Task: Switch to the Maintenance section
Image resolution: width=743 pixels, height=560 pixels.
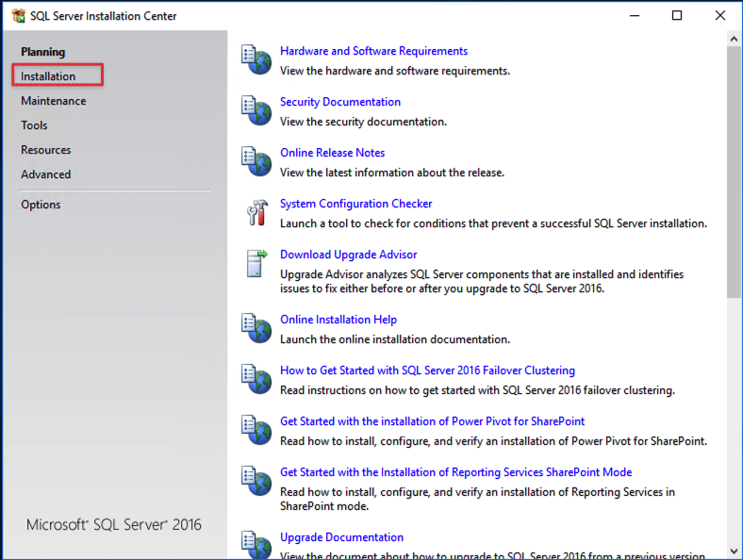Action: [x=53, y=101]
